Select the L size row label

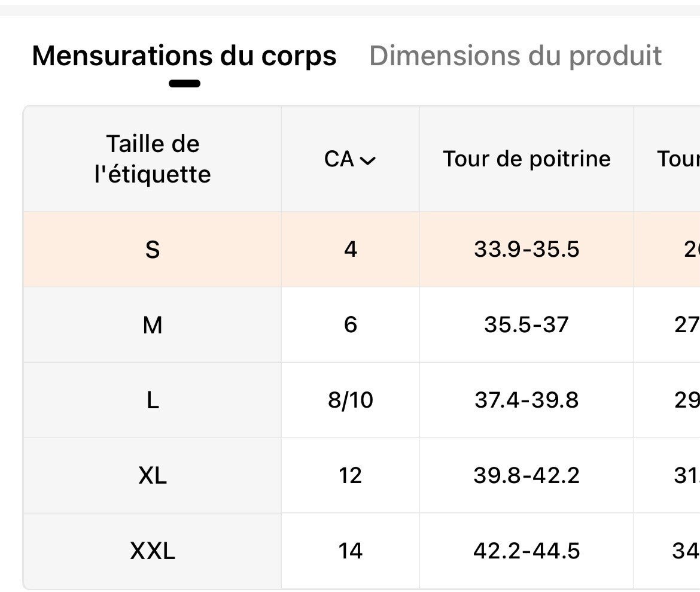153,400
